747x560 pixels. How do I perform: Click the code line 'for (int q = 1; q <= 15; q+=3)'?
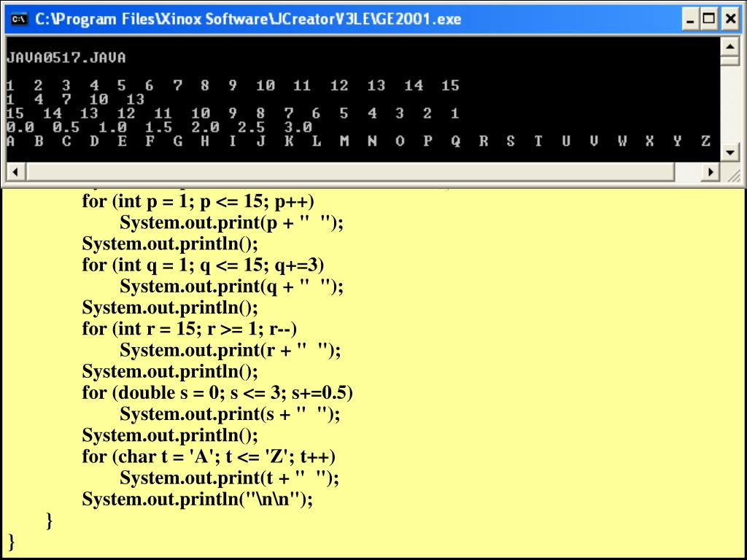point(203,265)
